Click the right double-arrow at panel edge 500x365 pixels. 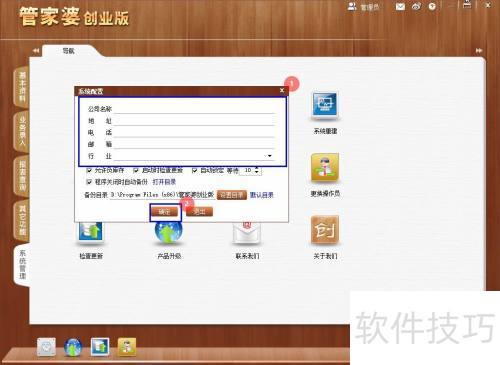pyautogui.click(x=479, y=51)
